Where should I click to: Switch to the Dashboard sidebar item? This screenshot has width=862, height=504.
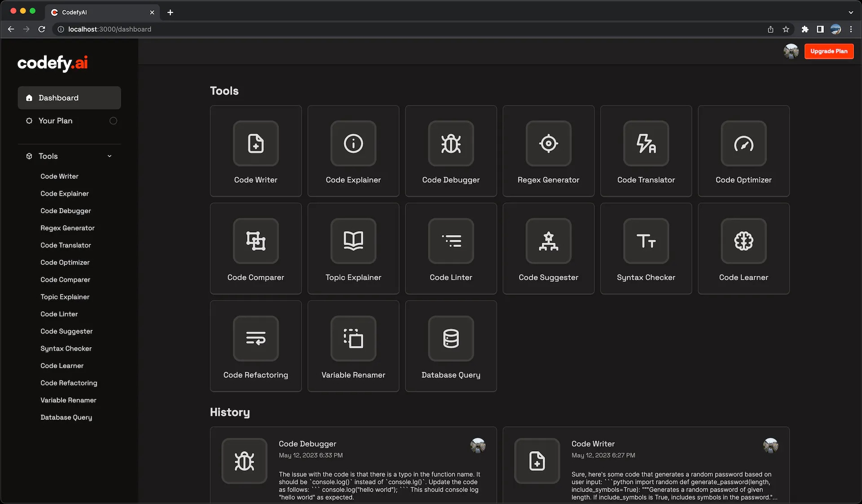(69, 97)
